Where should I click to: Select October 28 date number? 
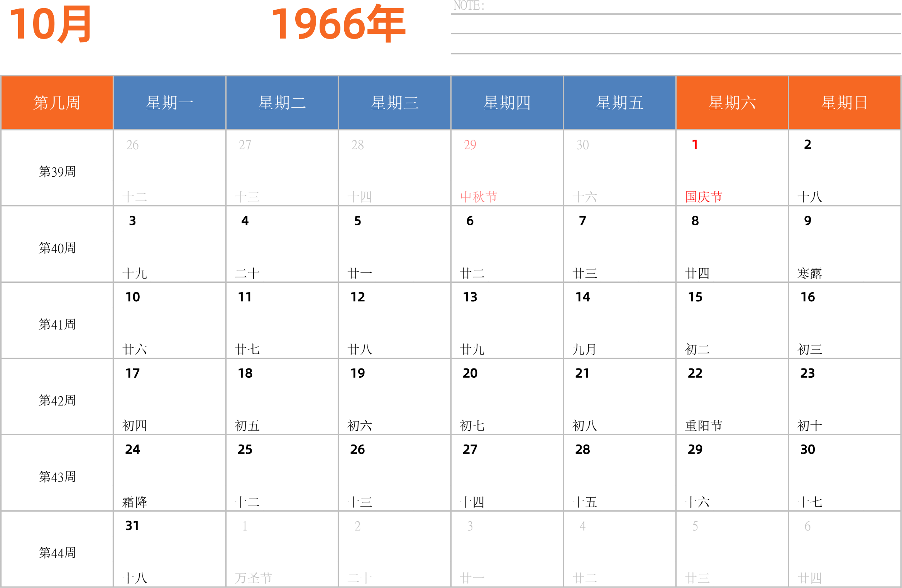point(582,449)
